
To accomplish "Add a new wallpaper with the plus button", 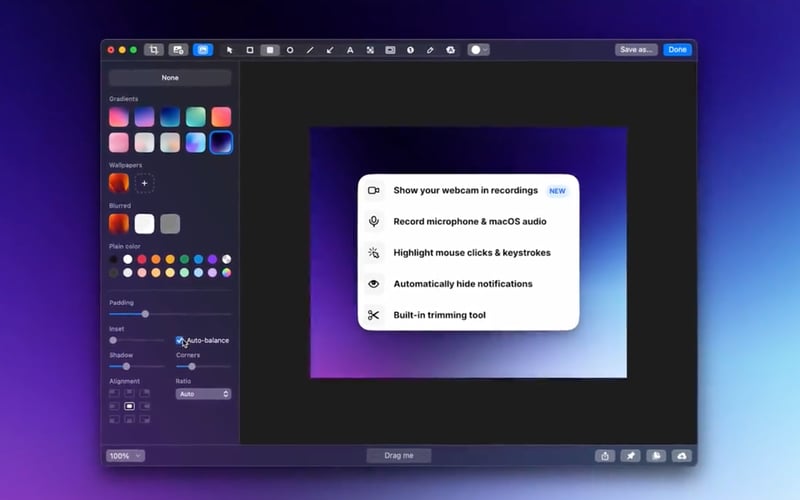I will pos(144,183).
